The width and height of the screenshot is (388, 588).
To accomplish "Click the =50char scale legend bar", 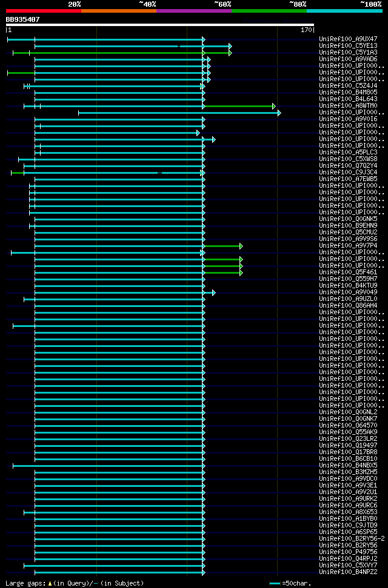I will tap(275, 584).
